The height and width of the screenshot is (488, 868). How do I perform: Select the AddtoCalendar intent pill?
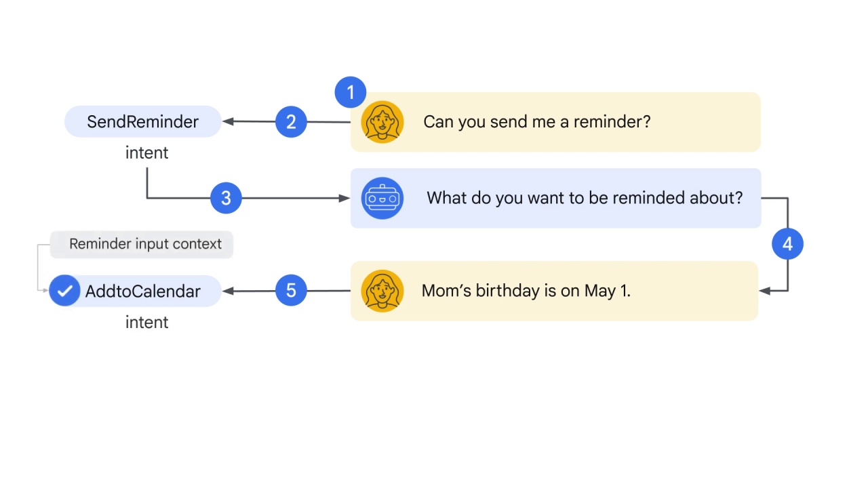(x=135, y=291)
